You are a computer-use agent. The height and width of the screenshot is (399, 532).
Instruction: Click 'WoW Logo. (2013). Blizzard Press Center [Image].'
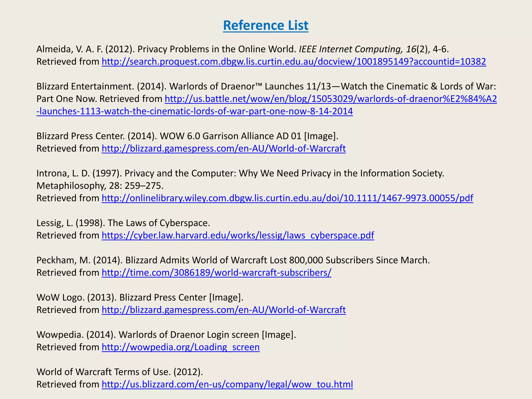click(x=140, y=297)
